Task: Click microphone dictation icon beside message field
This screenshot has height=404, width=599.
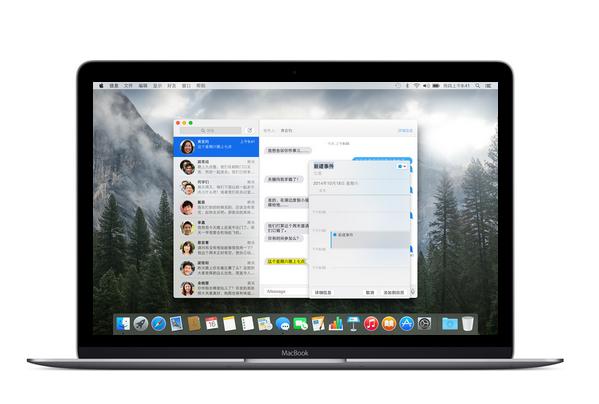Action: tap(413, 292)
